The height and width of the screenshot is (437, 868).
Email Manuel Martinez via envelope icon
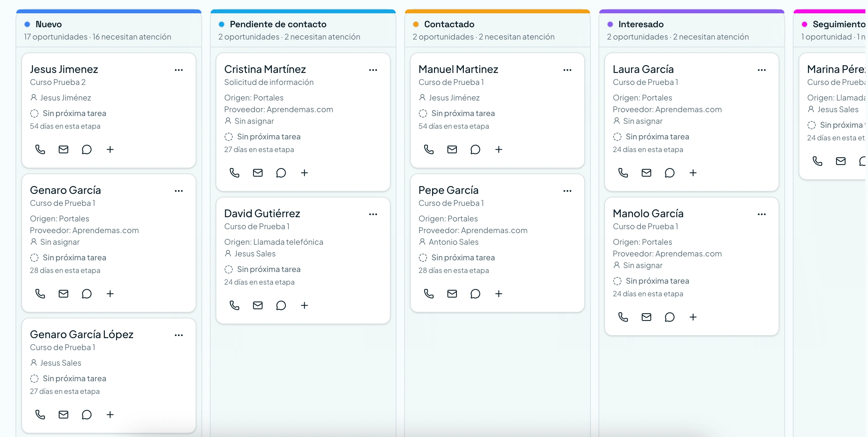[452, 149]
